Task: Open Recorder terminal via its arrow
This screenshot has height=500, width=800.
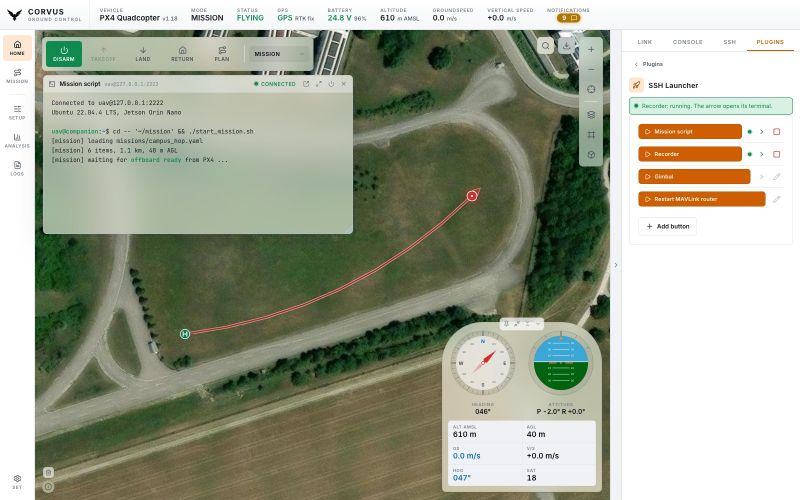Action: click(762, 154)
